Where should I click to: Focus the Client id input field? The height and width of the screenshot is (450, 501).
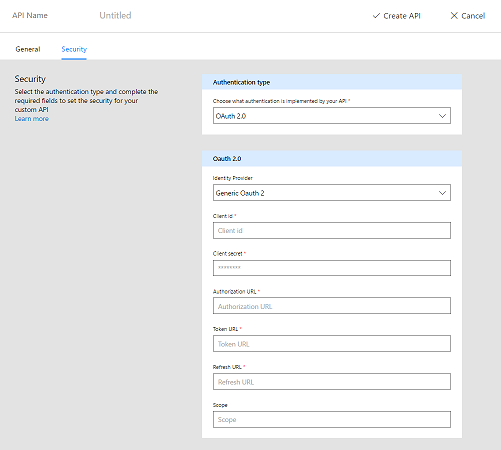coord(332,231)
